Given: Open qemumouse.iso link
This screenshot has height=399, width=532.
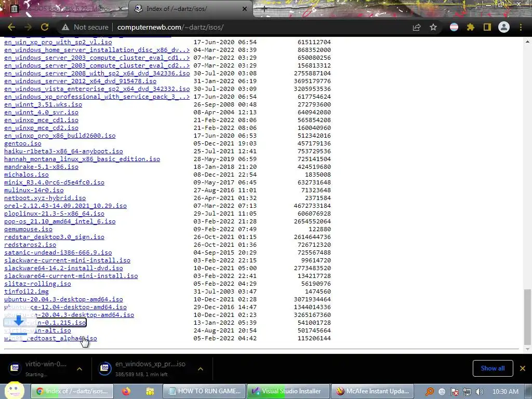Looking at the screenshot, I should 28,229.
